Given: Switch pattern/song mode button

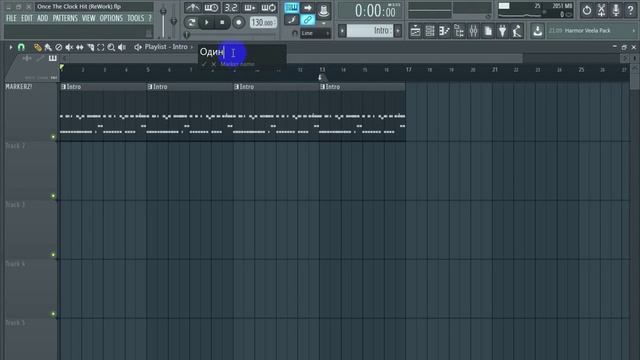Looking at the screenshot, I should tap(191, 22).
